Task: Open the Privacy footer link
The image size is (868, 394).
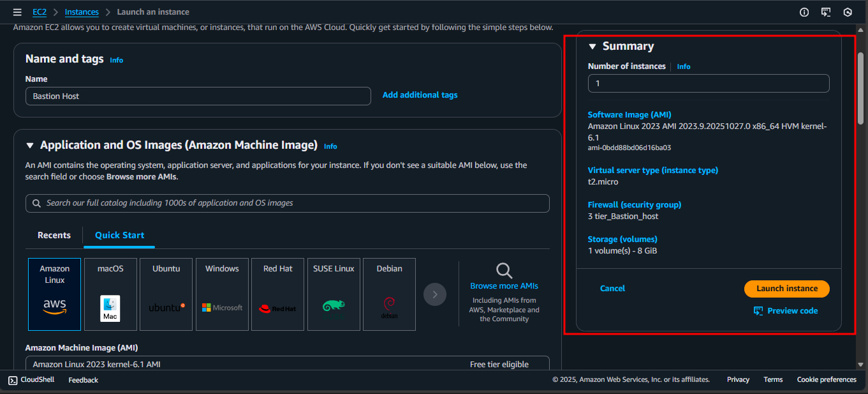Action: pos(738,380)
